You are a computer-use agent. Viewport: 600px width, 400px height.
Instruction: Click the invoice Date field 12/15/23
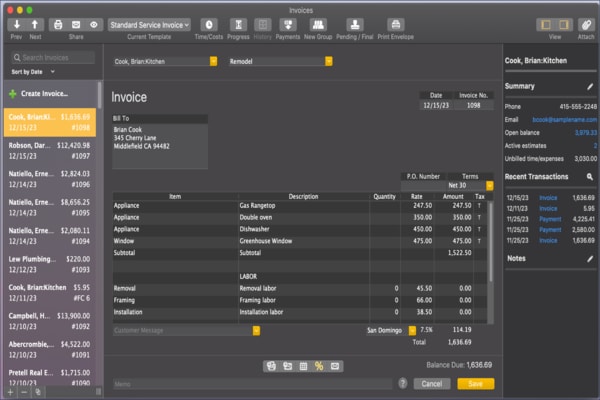pyautogui.click(x=436, y=105)
